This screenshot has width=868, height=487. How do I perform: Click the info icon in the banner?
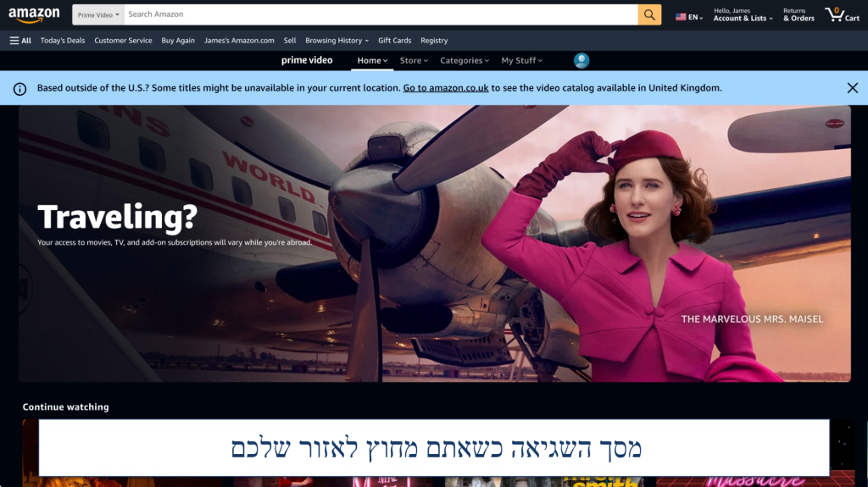click(19, 88)
